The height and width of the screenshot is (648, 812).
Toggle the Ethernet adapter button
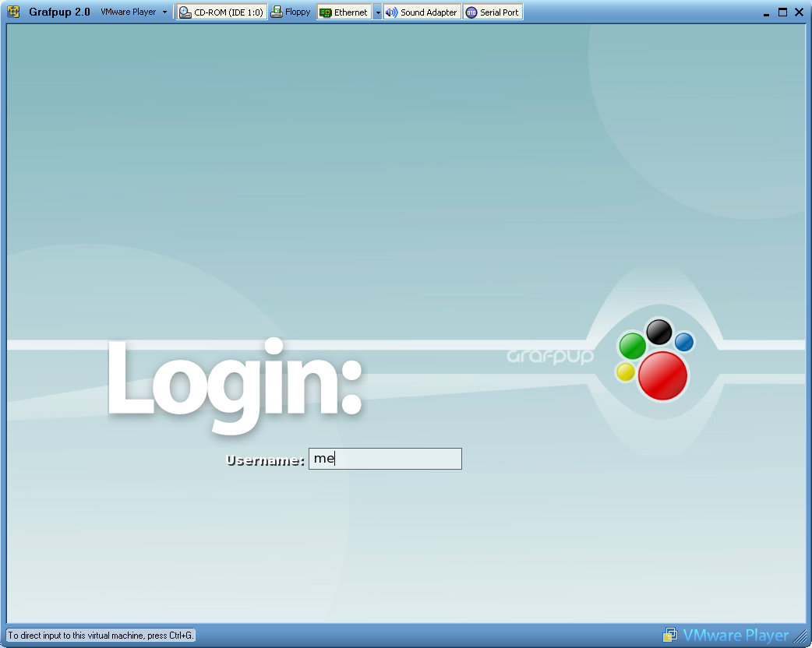[x=344, y=12]
